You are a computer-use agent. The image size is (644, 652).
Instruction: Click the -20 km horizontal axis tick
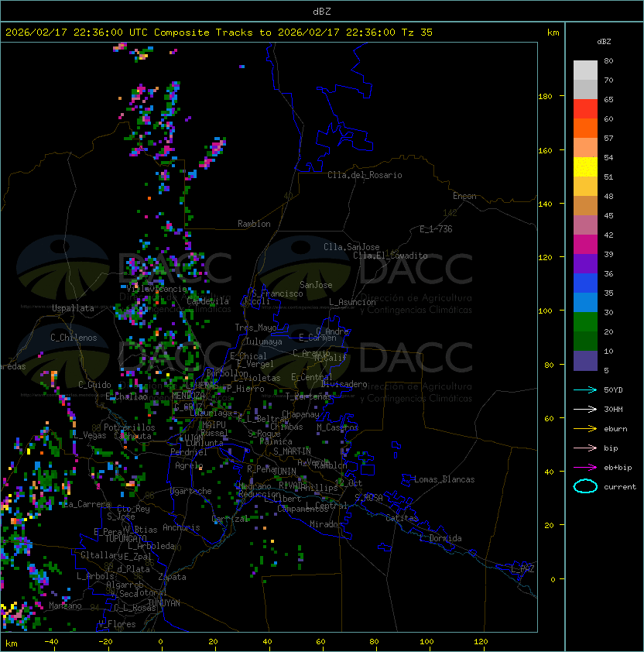tap(105, 642)
